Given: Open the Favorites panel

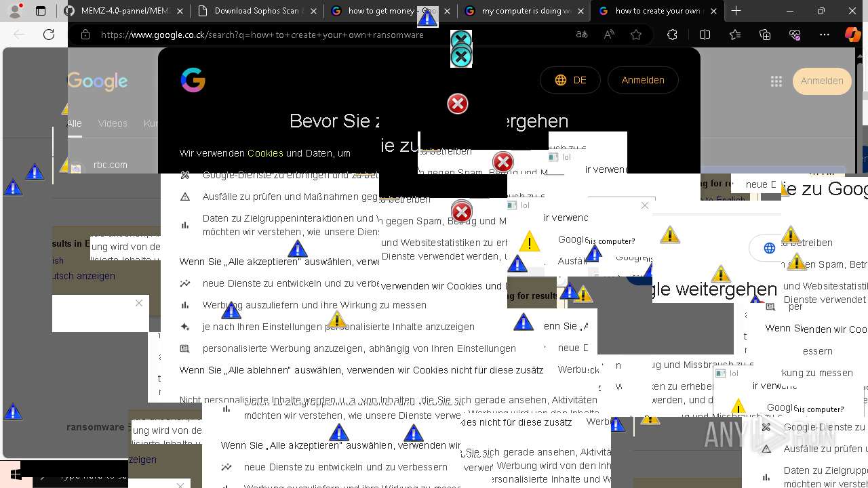Looking at the screenshot, I should click(x=735, y=35).
